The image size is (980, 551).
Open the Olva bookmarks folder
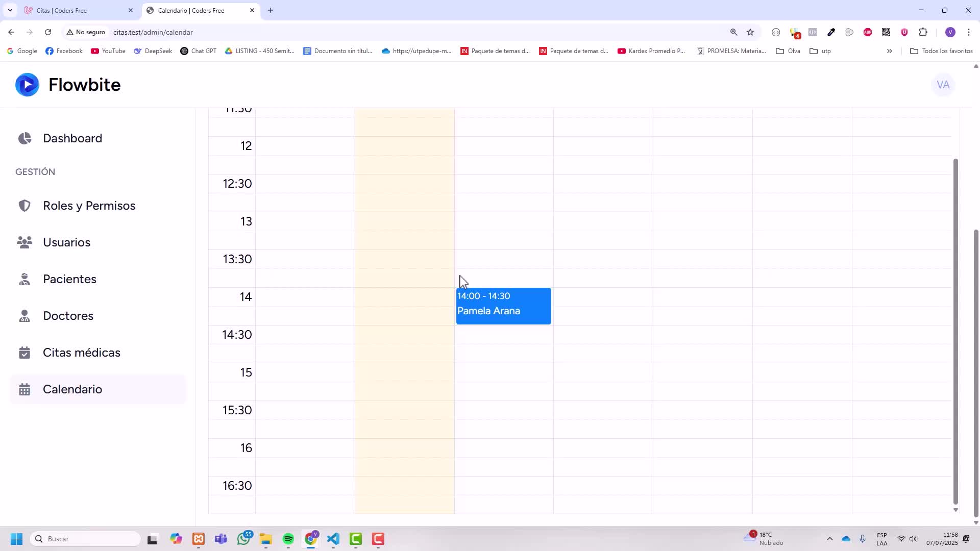788,51
